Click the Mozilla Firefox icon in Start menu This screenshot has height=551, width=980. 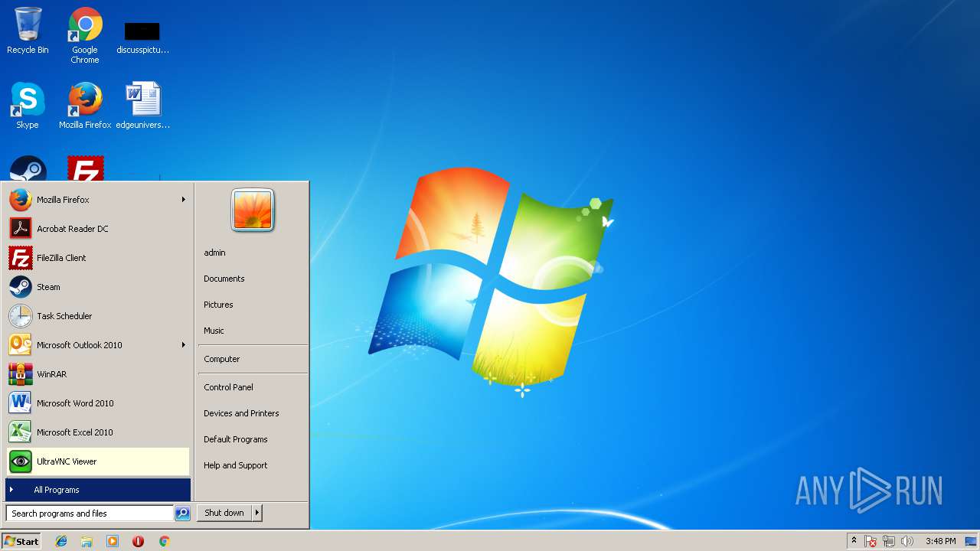[x=21, y=200]
